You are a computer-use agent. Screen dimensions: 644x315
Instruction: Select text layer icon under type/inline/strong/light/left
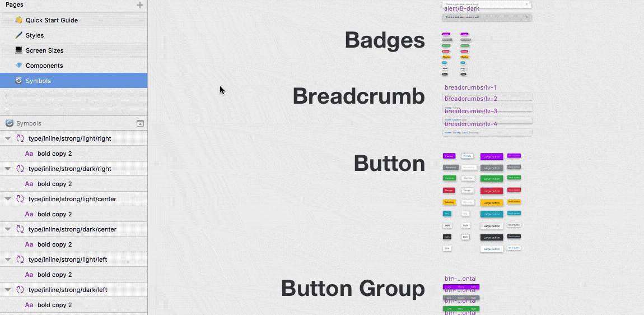pyautogui.click(x=29, y=275)
